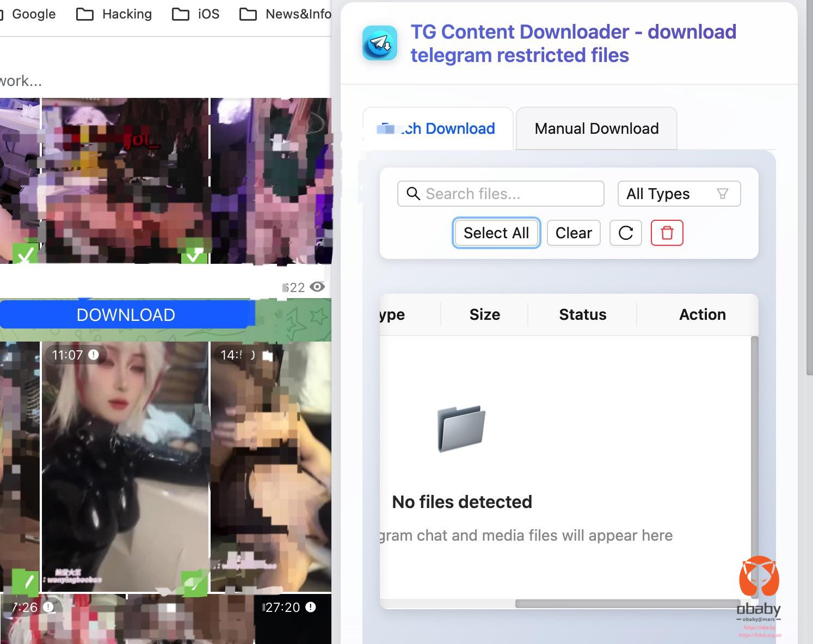This screenshot has height=644, width=813.
Task: Toggle the green checkmark on the top left thumbnail
Action: click(25, 254)
